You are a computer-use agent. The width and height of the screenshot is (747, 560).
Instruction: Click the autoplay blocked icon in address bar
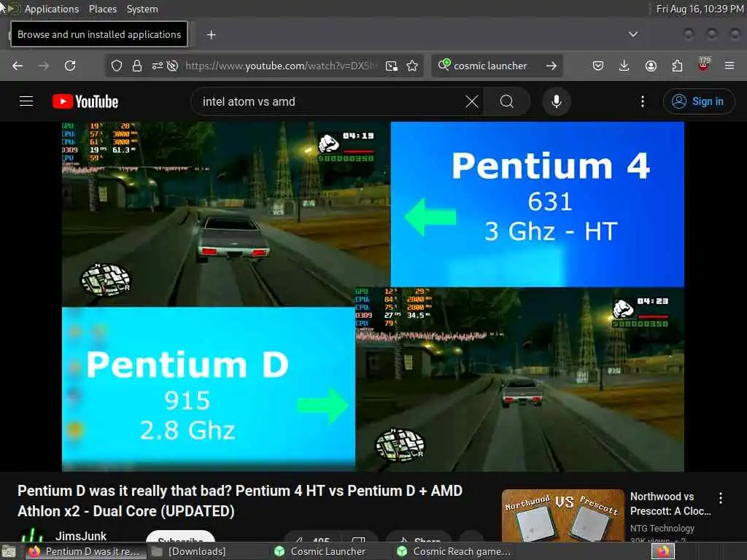172,66
